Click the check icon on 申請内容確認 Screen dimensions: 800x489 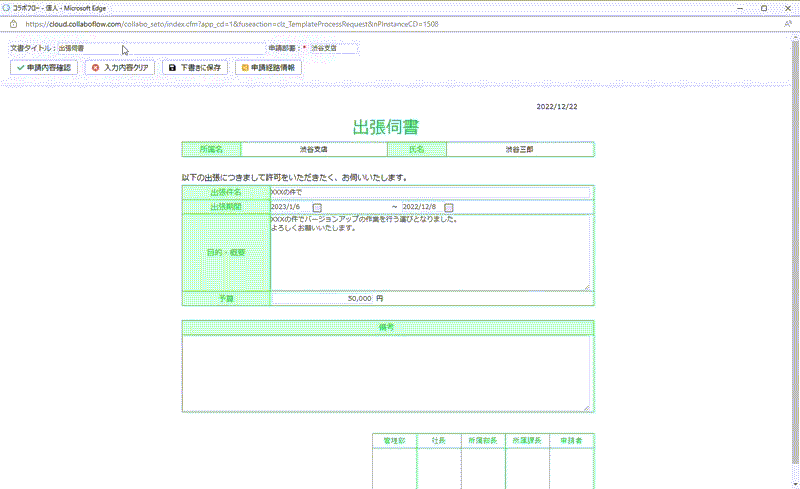(20, 67)
